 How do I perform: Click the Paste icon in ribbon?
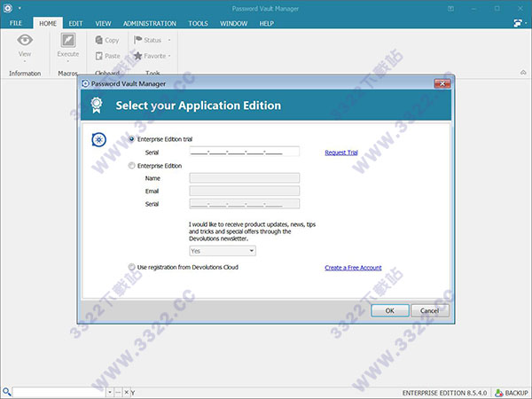[x=98, y=56]
